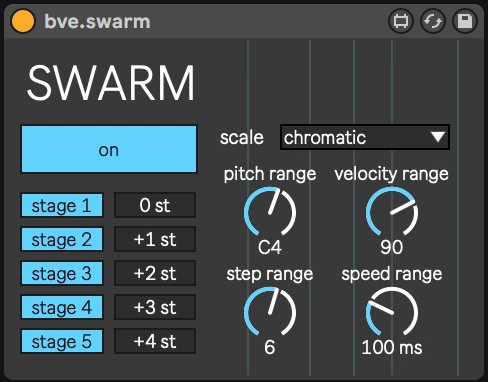Click the velocity range knob
This screenshot has height=382, width=488.
point(392,212)
